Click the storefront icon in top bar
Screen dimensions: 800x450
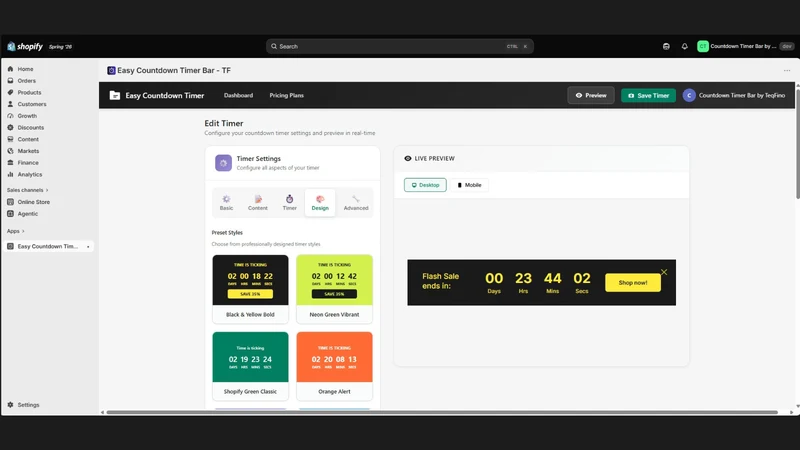click(x=666, y=46)
